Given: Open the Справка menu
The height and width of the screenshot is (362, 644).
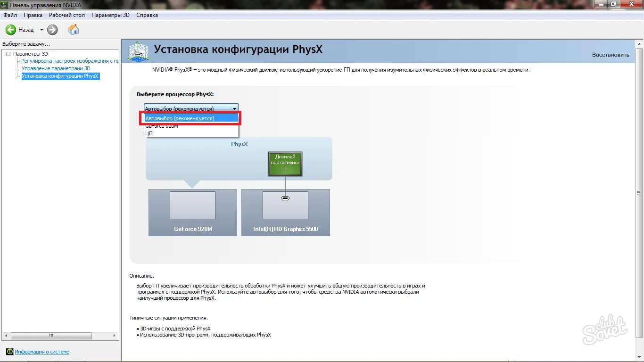Looking at the screenshot, I should click(147, 15).
